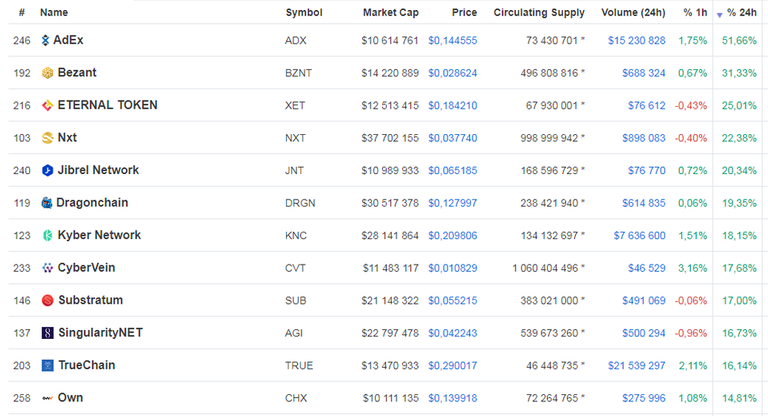Open AdEx price link $0,144555

pyautogui.click(x=453, y=41)
